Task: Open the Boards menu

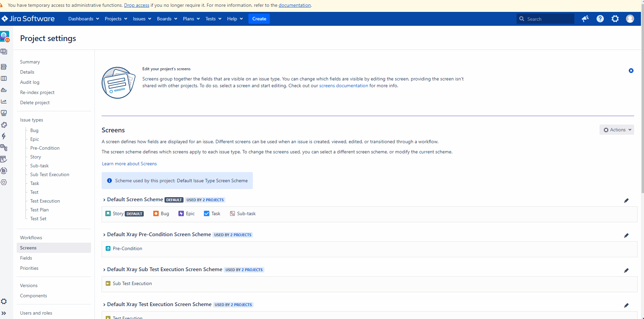Action: tap(167, 19)
